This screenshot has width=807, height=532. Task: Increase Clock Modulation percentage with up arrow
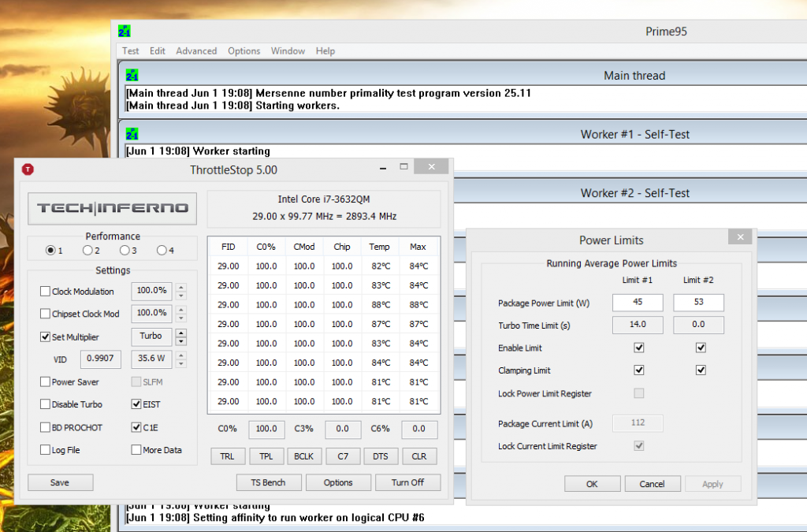180,287
